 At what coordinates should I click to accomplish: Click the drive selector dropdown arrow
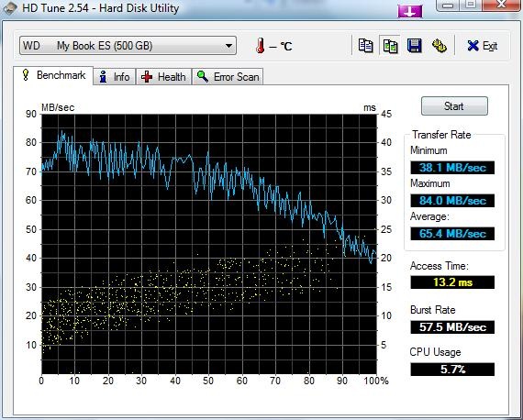[x=228, y=46]
